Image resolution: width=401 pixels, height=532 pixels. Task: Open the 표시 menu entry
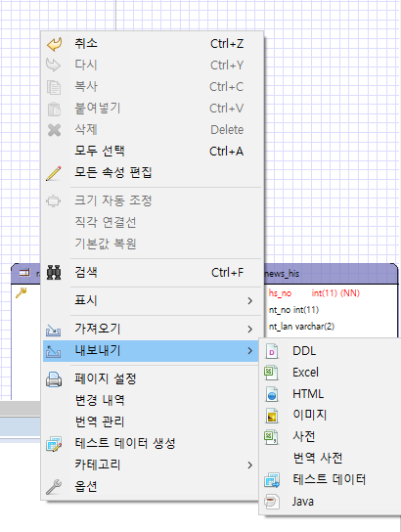(153, 300)
